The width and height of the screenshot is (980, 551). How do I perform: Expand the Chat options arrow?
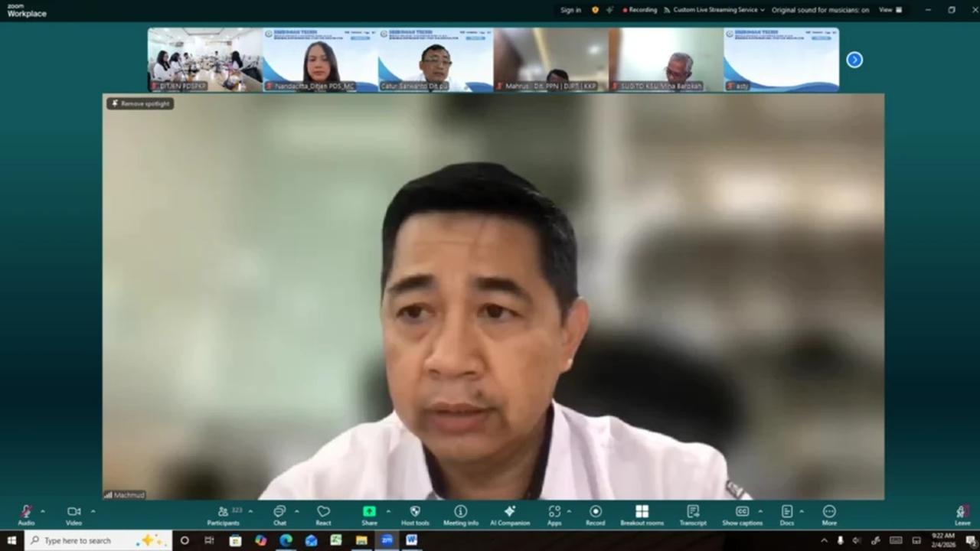coord(297,511)
